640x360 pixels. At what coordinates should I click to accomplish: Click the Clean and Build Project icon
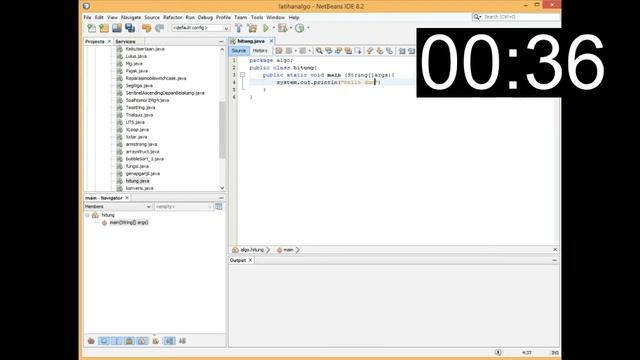(252, 28)
